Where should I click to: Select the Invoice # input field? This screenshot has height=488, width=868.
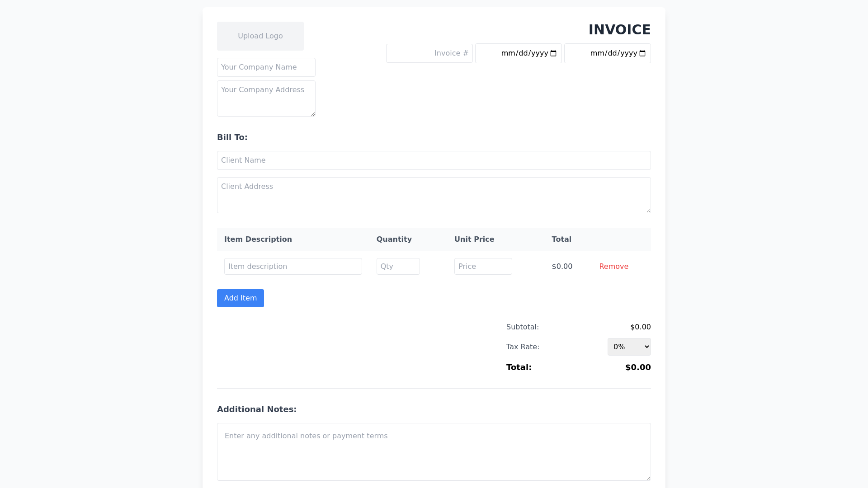tap(429, 53)
